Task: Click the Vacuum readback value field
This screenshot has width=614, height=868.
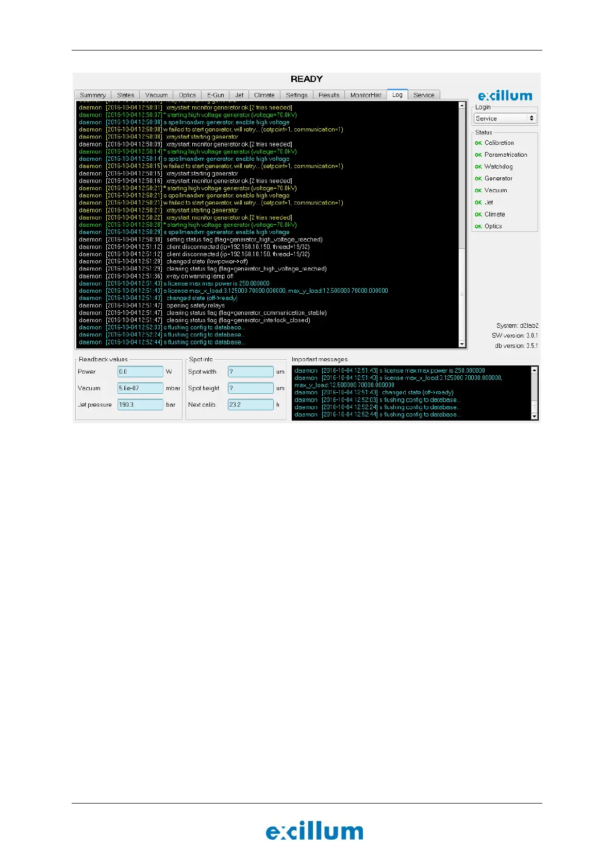Action: point(140,388)
